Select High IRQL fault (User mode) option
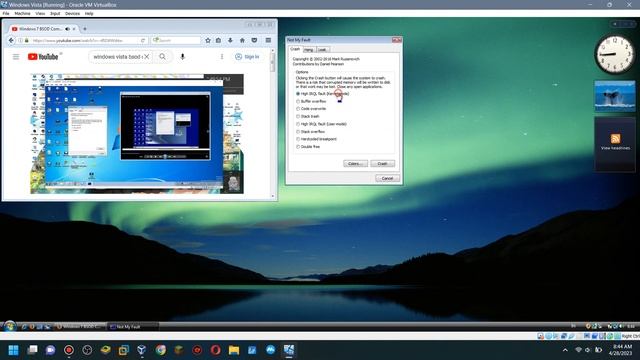The image size is (640, 360). coord(298,124)
